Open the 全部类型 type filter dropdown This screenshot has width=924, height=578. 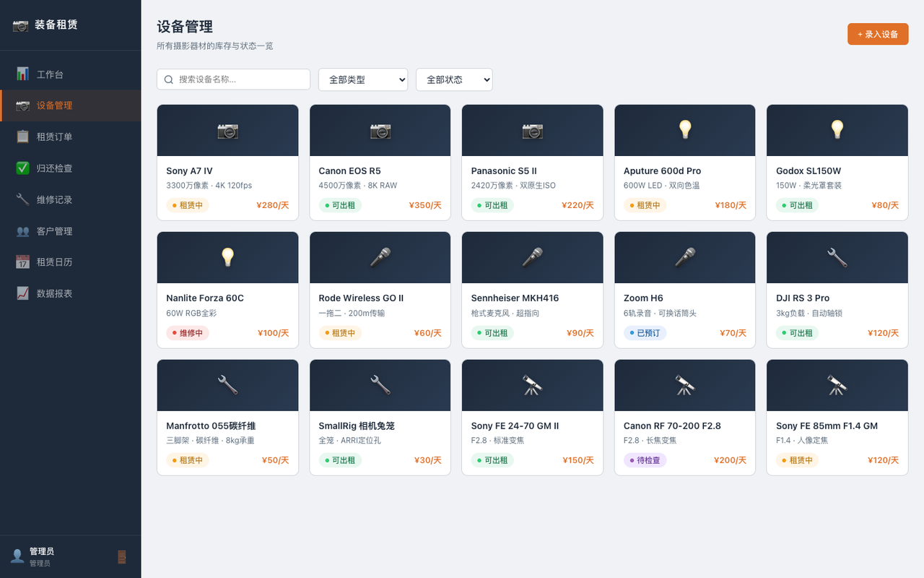(363, 79)
